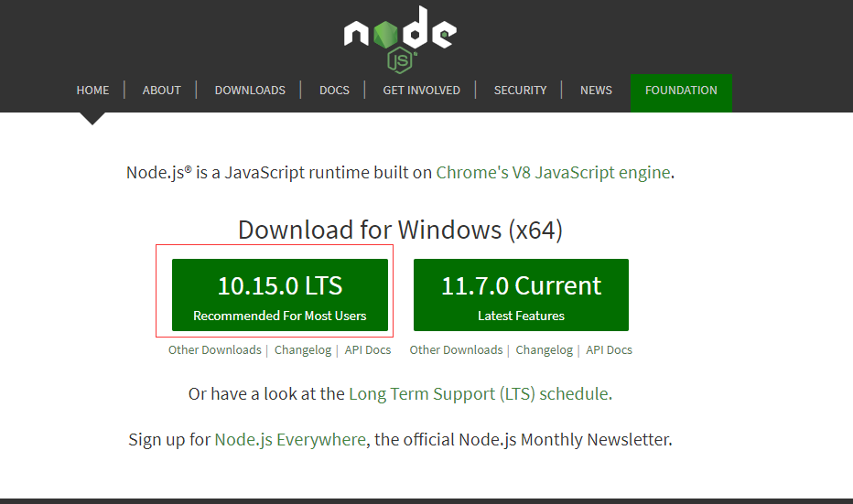Open the NEWS nav item
Viewport: 853px width, 504px height.
point(596,91)
